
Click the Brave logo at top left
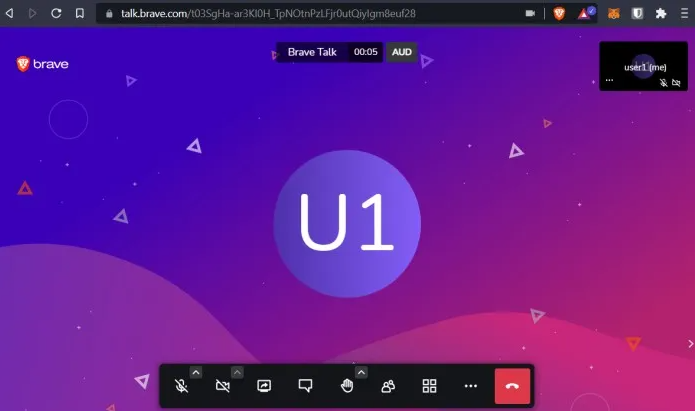(x=42, y=64)
